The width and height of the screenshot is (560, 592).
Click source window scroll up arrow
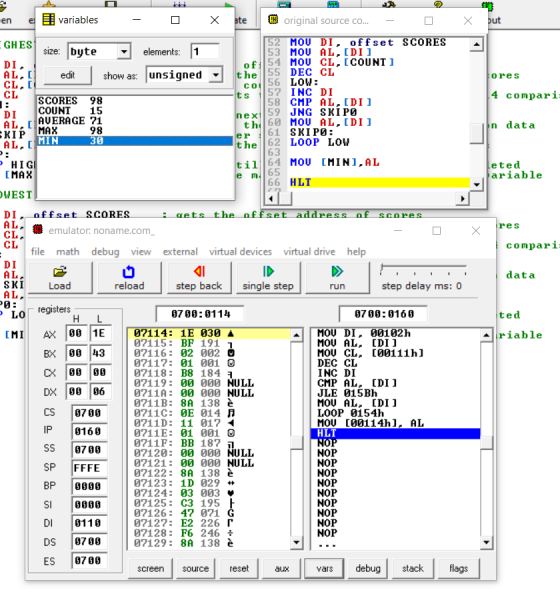pyautogui.click(x=477, y=45)
